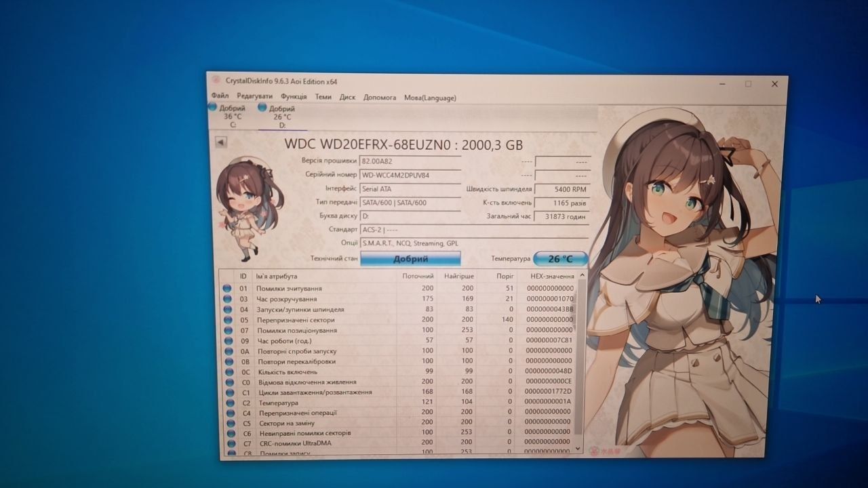The width and height of the screenshot is (868, 488).
Task: Click the Добрий health status button
Action: point(410,258)
